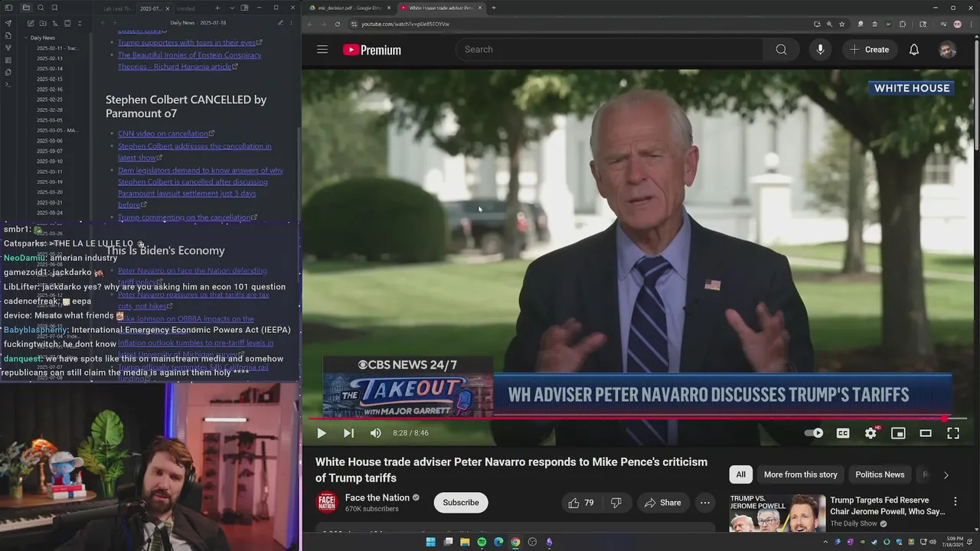This screenshot has height=551, width=980.
Task: Switch to Untitled Obsidian tab
Action: click(186, 8)
